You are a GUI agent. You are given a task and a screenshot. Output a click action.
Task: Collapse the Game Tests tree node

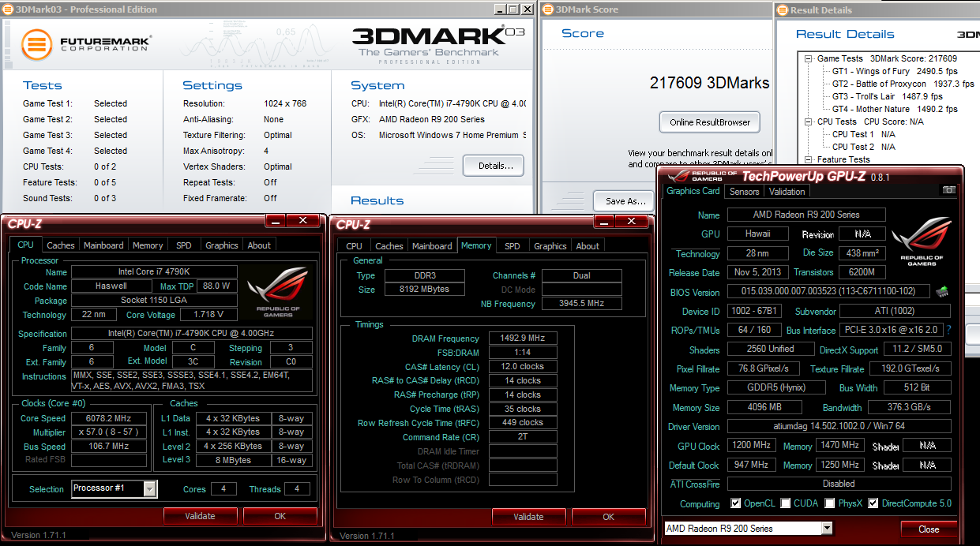(809, 58)
